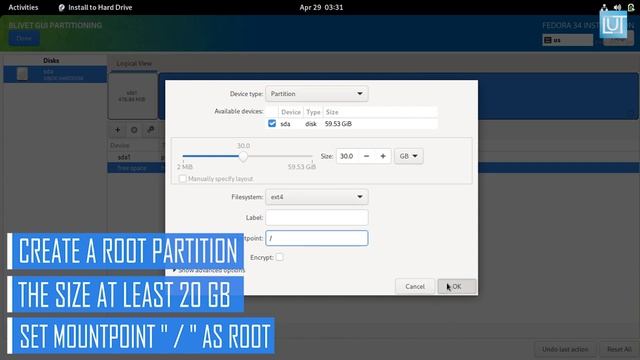Click the add (+) device toolbar icon

click(118, 130)
